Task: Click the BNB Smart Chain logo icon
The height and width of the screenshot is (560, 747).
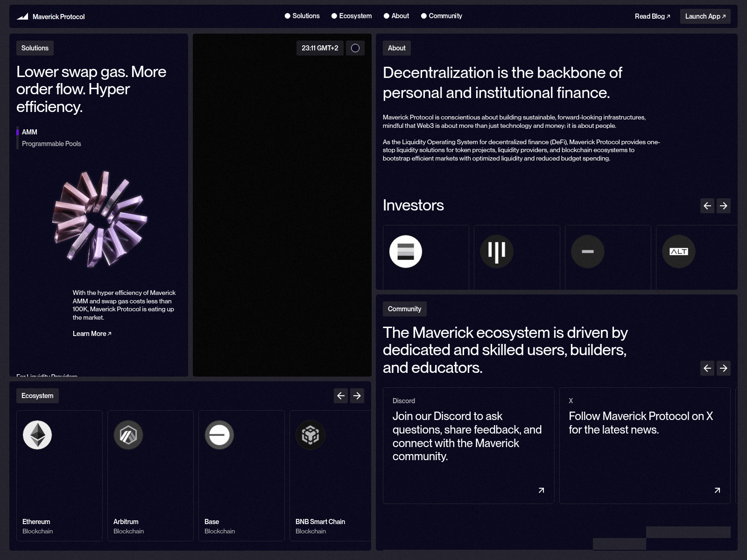Action: pos(310,435)
